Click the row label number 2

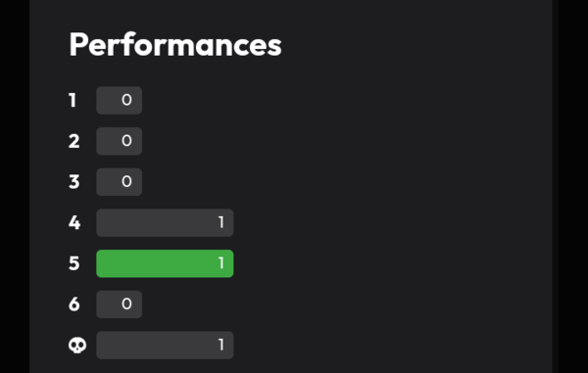coord(74,141)
